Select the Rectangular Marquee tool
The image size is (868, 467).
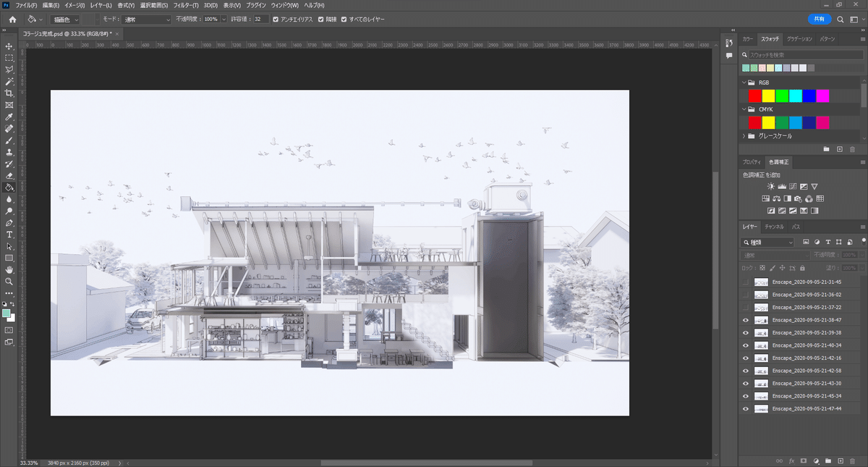[9, 57]
